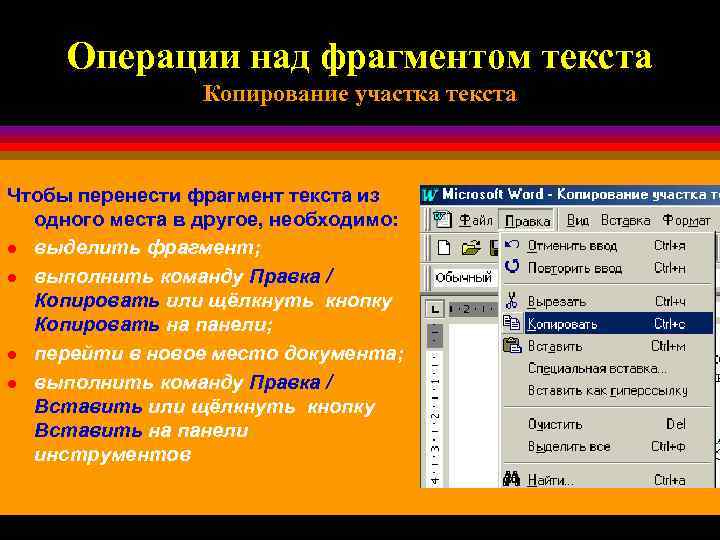Click the tab alignment L button on the ruler
The image size is (720, 540).
point(434,309)
